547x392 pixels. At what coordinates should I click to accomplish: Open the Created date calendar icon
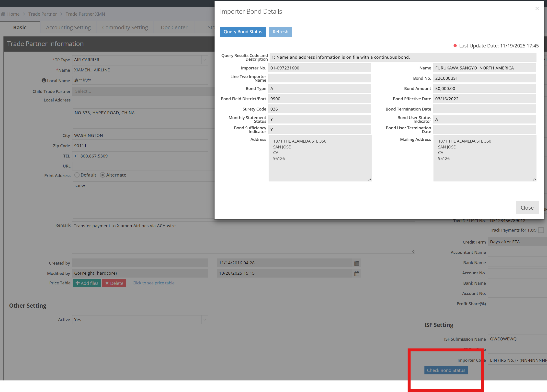coord(357,263)
